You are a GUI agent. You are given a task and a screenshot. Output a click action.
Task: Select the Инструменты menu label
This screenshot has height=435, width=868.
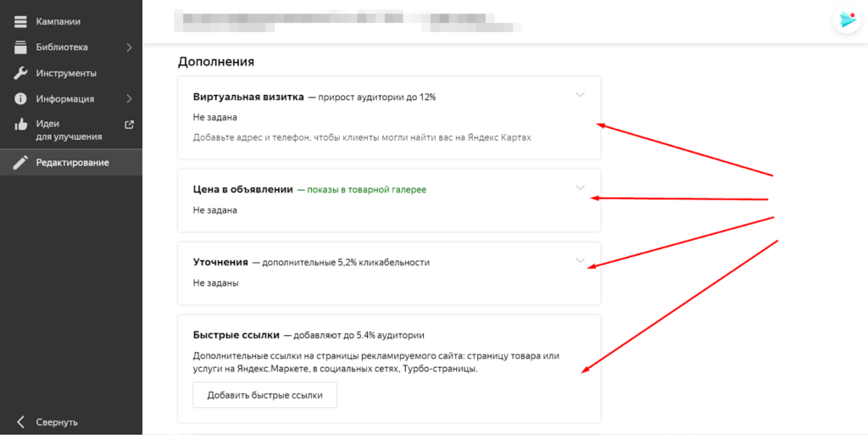66,73
